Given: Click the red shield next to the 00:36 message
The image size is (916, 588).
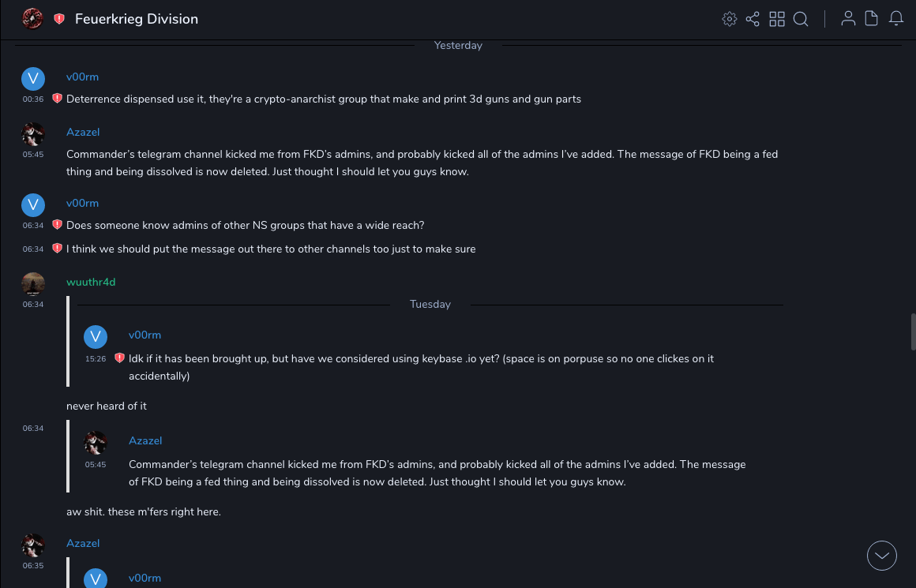Looking at the screenshot, I should click(x=57, y=99).
